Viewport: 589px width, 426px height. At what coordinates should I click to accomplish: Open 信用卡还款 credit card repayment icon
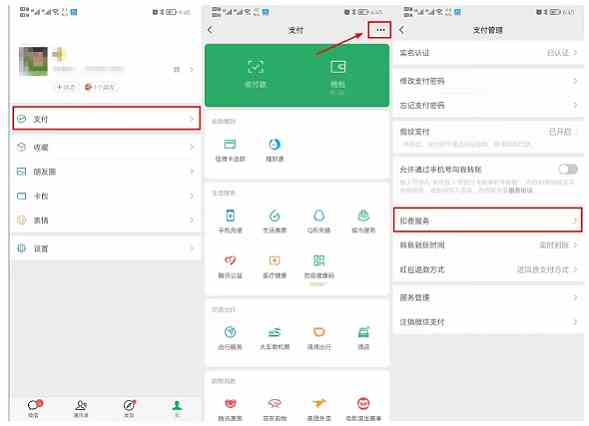click(230, 150)
